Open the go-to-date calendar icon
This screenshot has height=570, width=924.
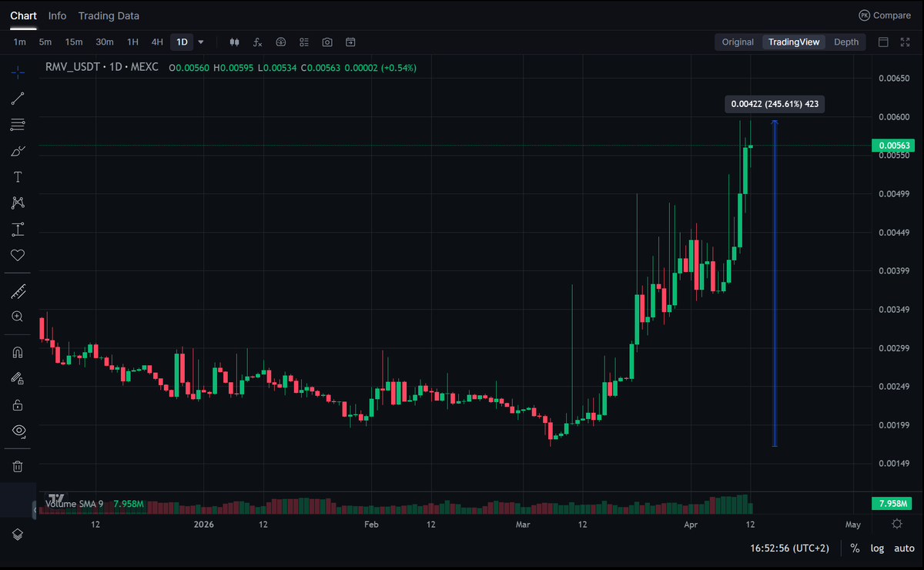(x=350, y=42)
